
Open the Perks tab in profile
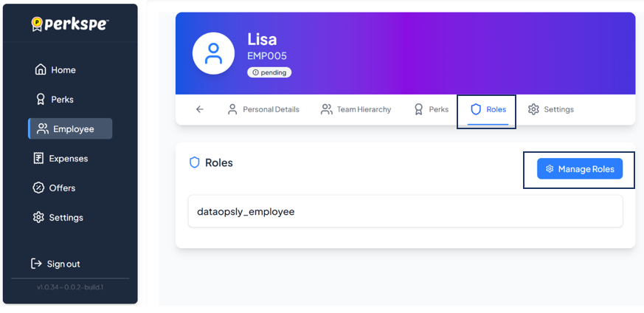[431, 109]
